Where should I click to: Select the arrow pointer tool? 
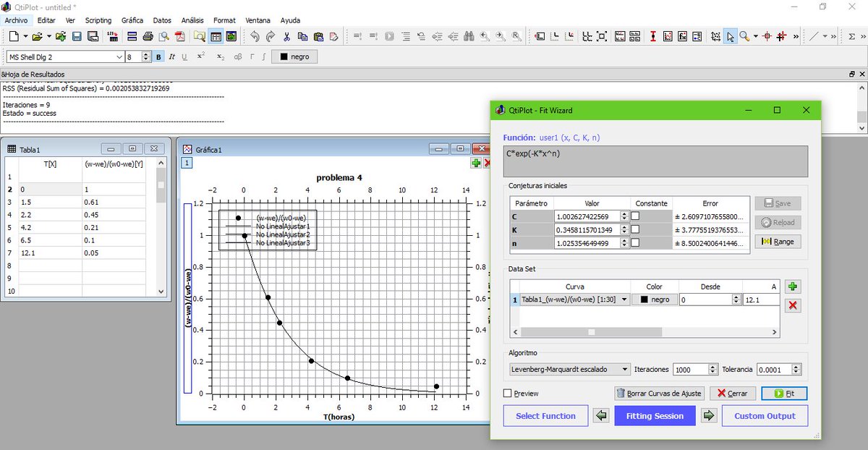[731, 36]
